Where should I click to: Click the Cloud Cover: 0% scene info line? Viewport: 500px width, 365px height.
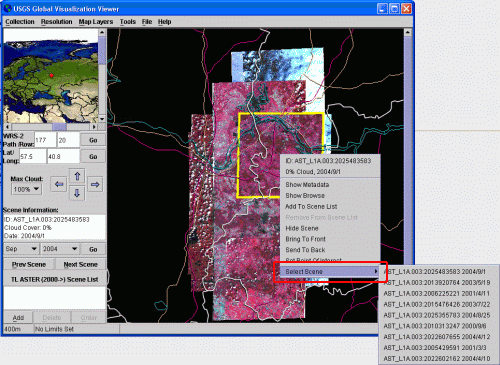(x=28, y=228)
